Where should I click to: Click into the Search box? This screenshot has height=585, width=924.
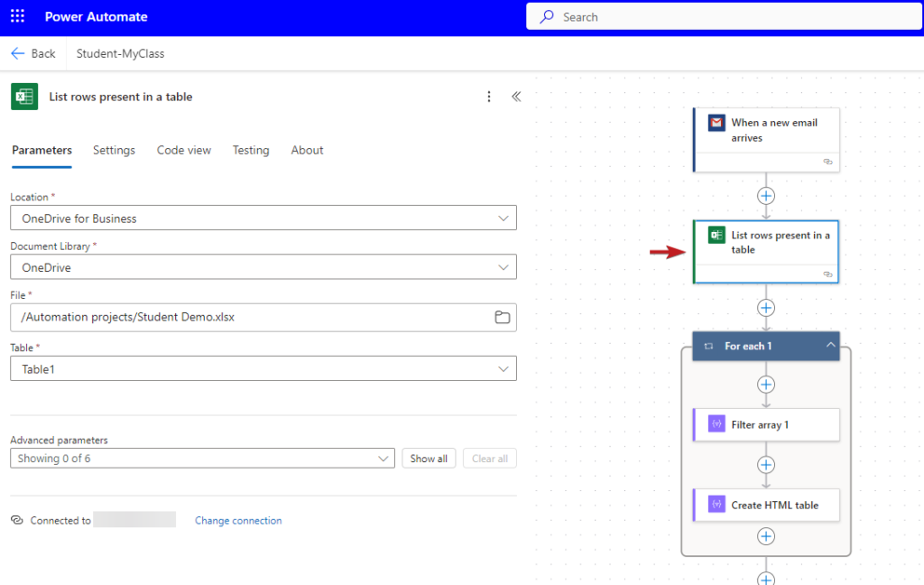click(x=725, y=16)
